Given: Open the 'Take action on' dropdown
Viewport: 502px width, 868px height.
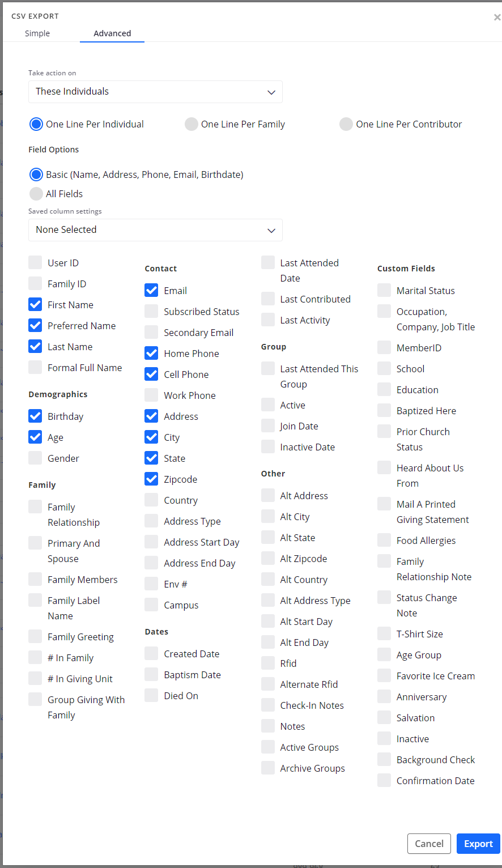Looking at the screenshot, I should [155, 92].
